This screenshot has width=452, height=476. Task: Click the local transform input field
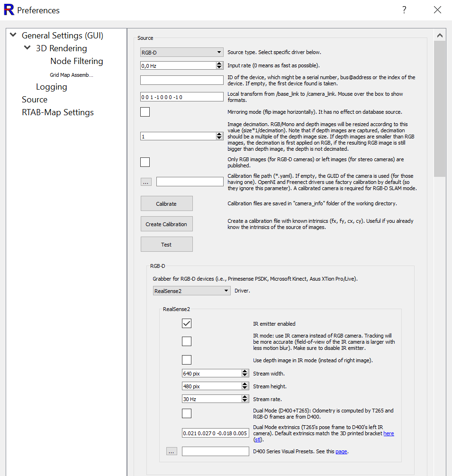click(182, 97)
